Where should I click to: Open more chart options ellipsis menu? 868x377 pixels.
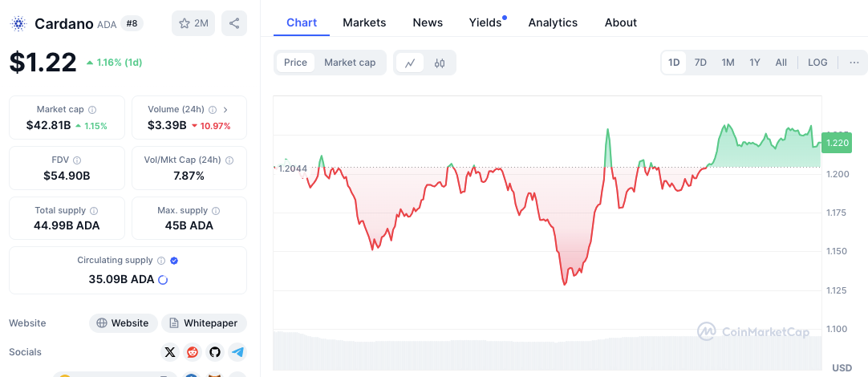pyautogui.click(x=854, y=63)
